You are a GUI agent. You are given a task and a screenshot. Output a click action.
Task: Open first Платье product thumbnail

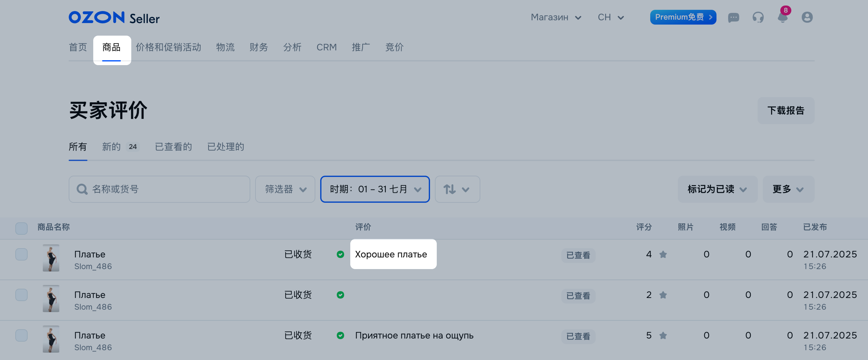[51, 258]
